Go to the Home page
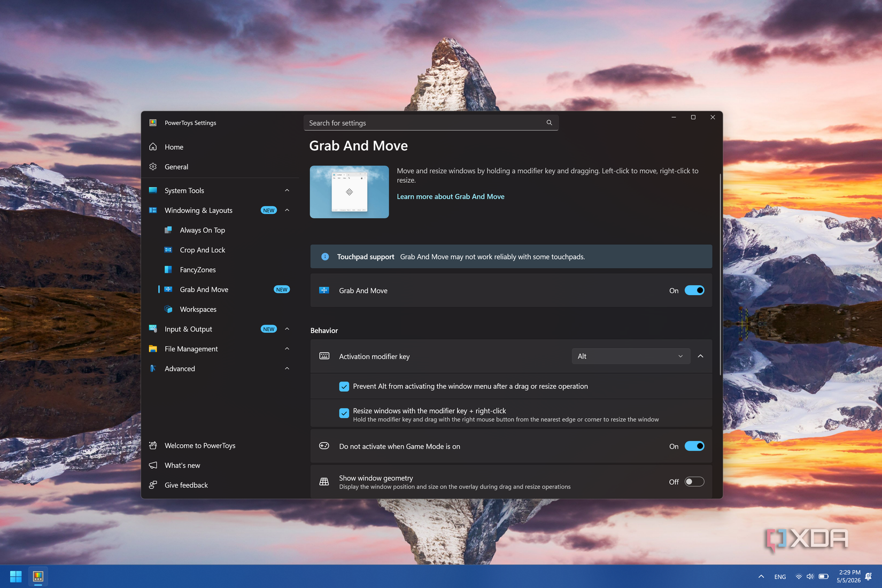882x588 pixels. tap(221, 147)
